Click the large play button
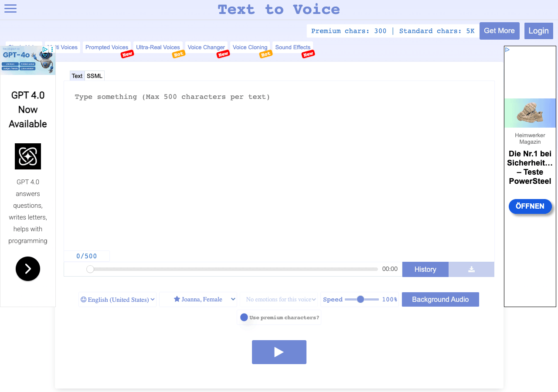 (x=279, y=352)
